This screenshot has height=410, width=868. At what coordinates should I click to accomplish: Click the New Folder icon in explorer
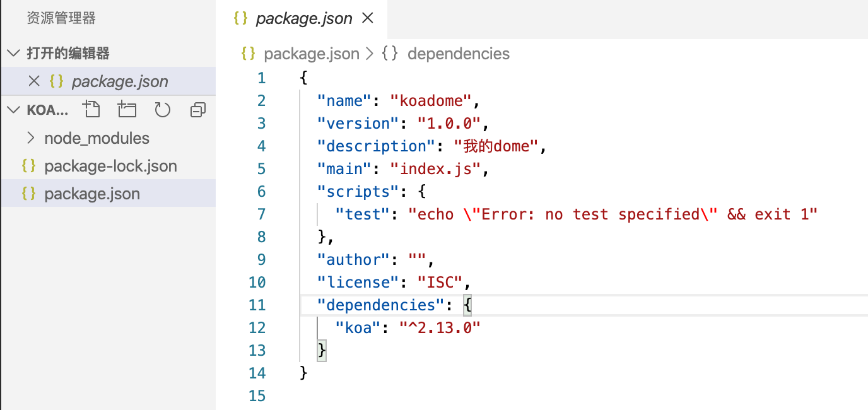tap(127, 110)
